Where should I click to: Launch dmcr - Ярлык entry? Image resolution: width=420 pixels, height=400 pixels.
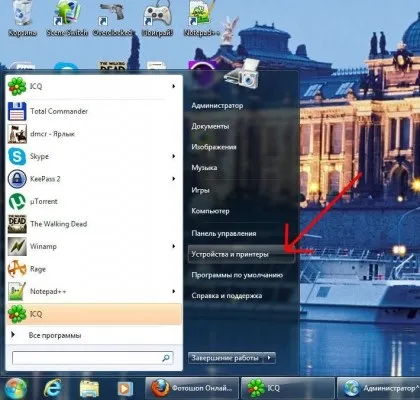94,134
